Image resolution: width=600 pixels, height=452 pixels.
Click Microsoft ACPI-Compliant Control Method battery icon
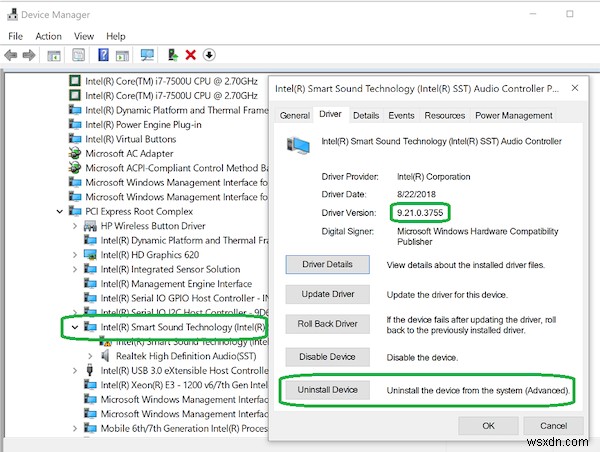(x=75, y=168)
